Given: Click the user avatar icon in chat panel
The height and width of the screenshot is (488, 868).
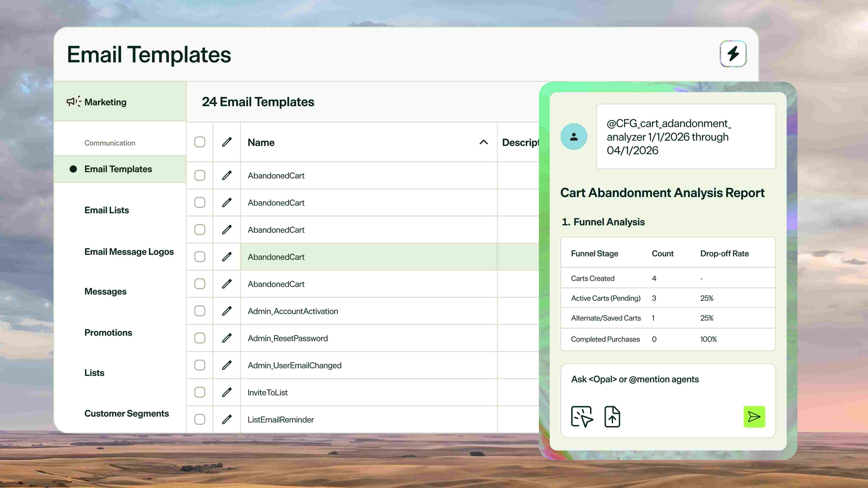Looking at the screenshot, I should pyautogui.click(x=574, y=136).
